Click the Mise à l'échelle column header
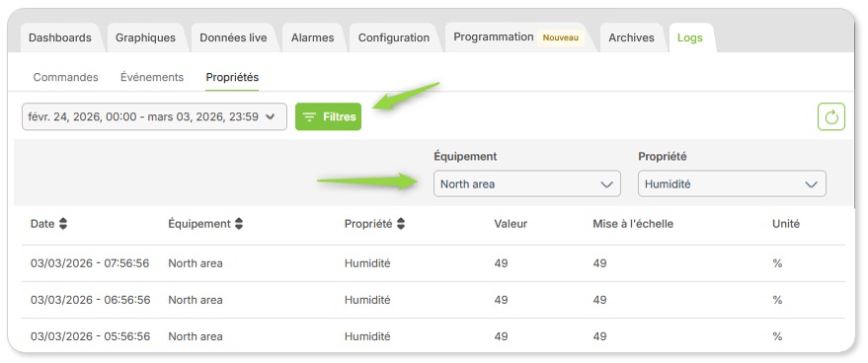This screenshot has height=363, width=868. 633,224
